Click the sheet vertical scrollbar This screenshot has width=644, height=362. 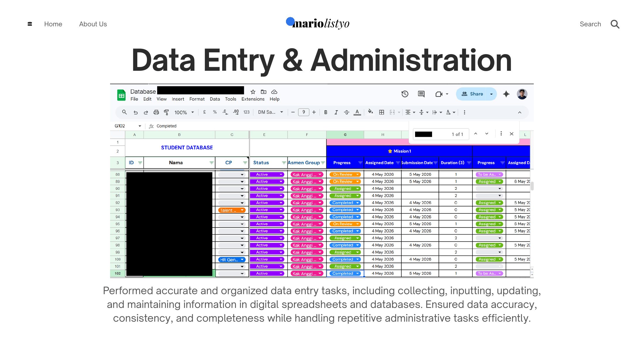click(x=532, y=186)
